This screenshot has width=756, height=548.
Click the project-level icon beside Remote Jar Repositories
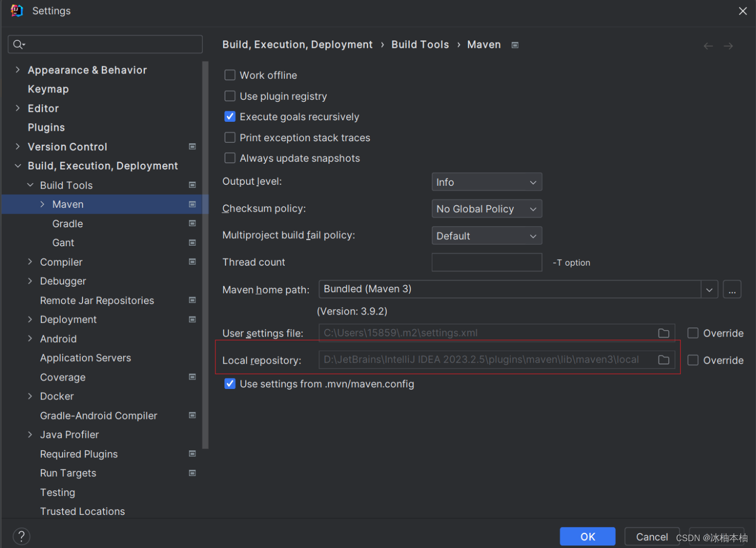[x=192, y=300]
